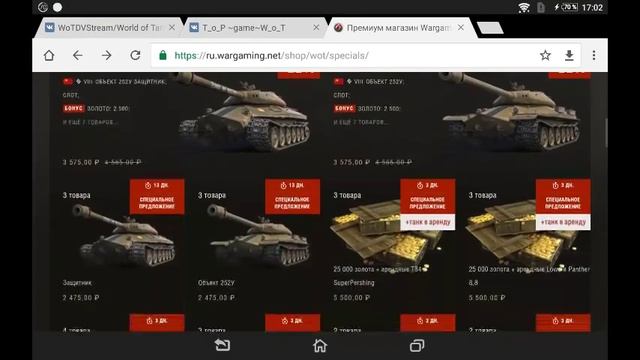
Task: Tap the 5 500,00 ₽ price under SuperPershing
Action: 351,298
